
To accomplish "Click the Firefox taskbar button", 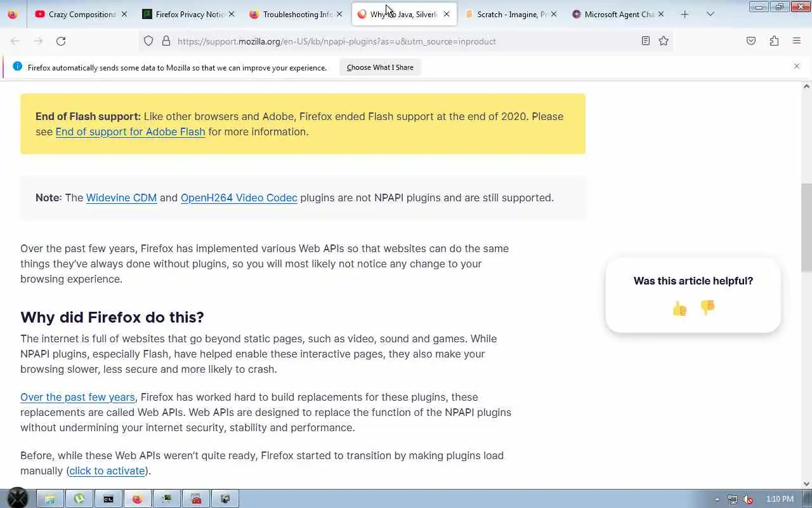I will (137, 499).
